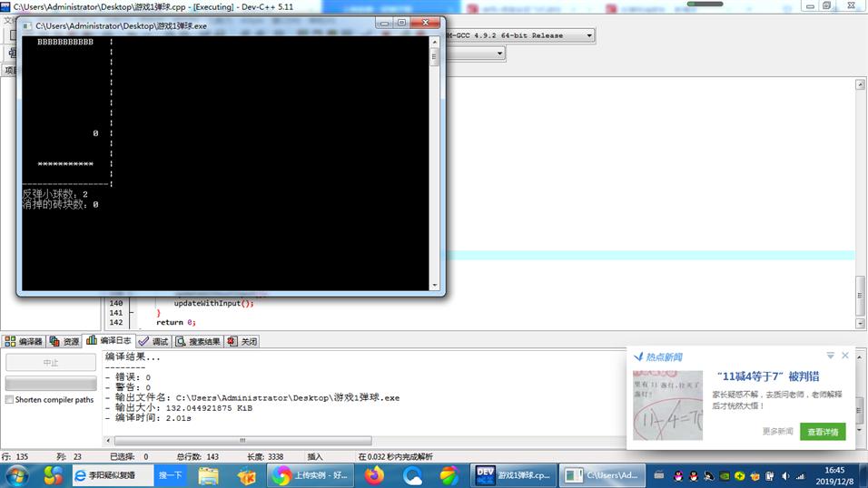868x488 pixels.
Task: Switch to the 资源 (Resources) tab
Action: pyautogui.click(x=64, y=341)
